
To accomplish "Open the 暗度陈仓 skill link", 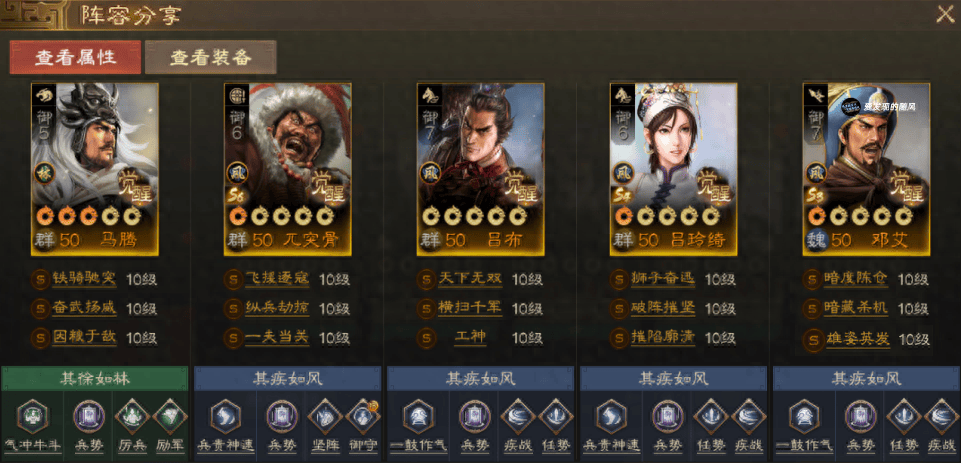I will 856,279.
